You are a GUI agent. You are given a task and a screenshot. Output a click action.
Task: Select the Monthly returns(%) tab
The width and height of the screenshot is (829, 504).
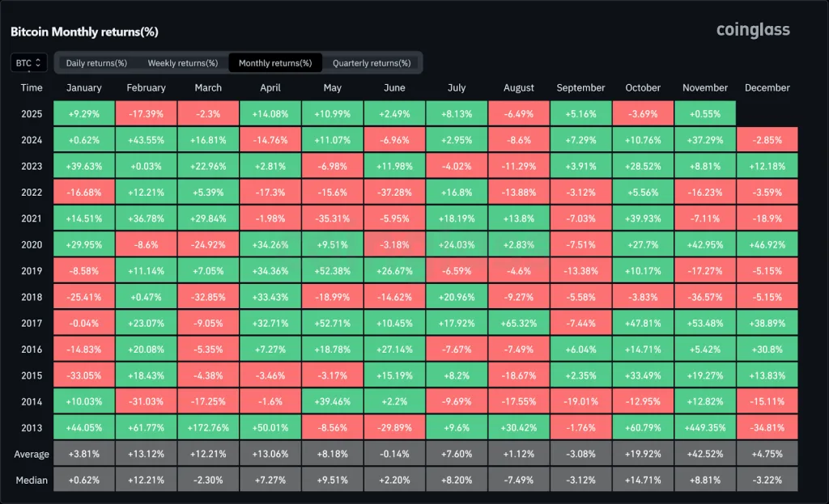277,62
